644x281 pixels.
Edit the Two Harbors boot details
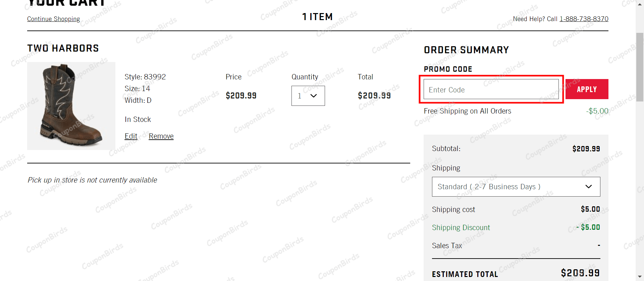(130, 136)
